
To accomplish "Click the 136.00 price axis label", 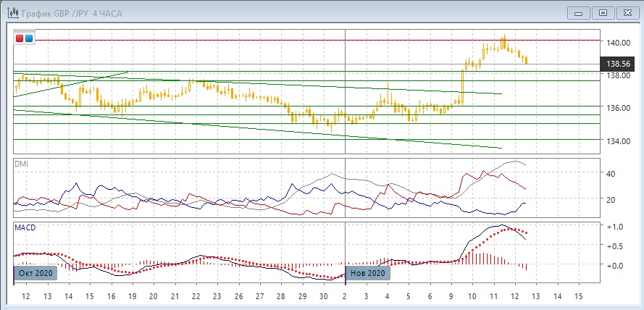I will 617,108.
